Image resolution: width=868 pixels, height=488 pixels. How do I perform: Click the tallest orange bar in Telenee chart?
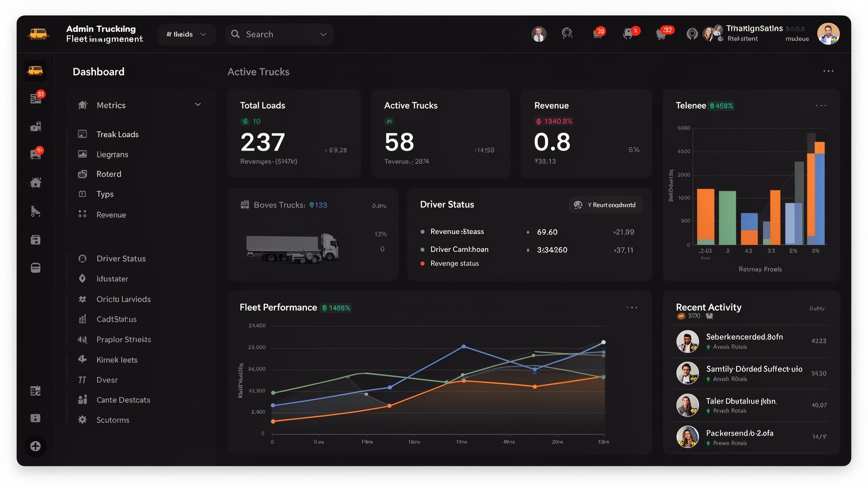click(811, 194)
